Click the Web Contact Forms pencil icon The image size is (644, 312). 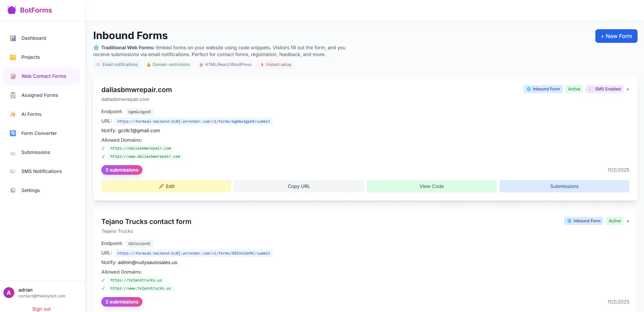(13, 76)
